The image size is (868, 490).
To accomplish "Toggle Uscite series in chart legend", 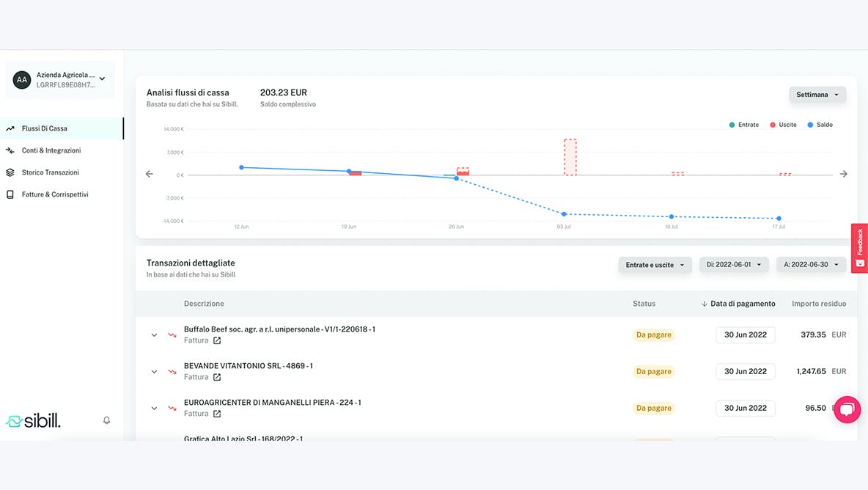I will pos(783,125).
